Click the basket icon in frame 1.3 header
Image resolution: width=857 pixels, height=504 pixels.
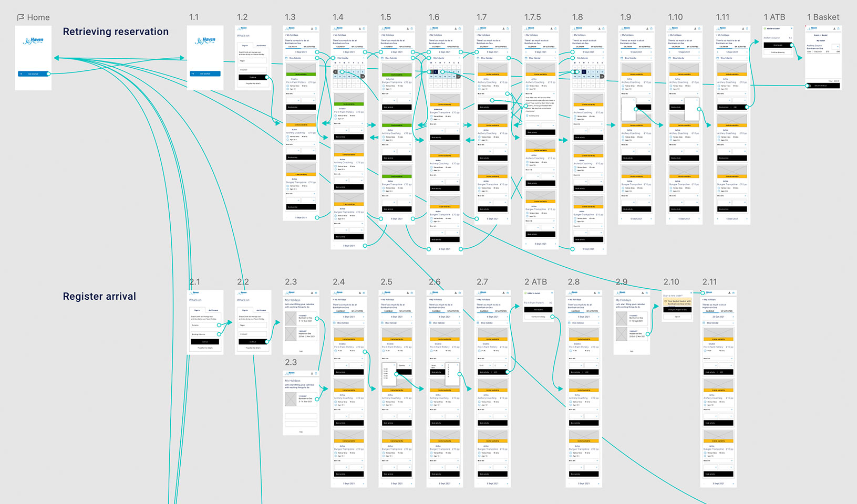coord(316,28)
